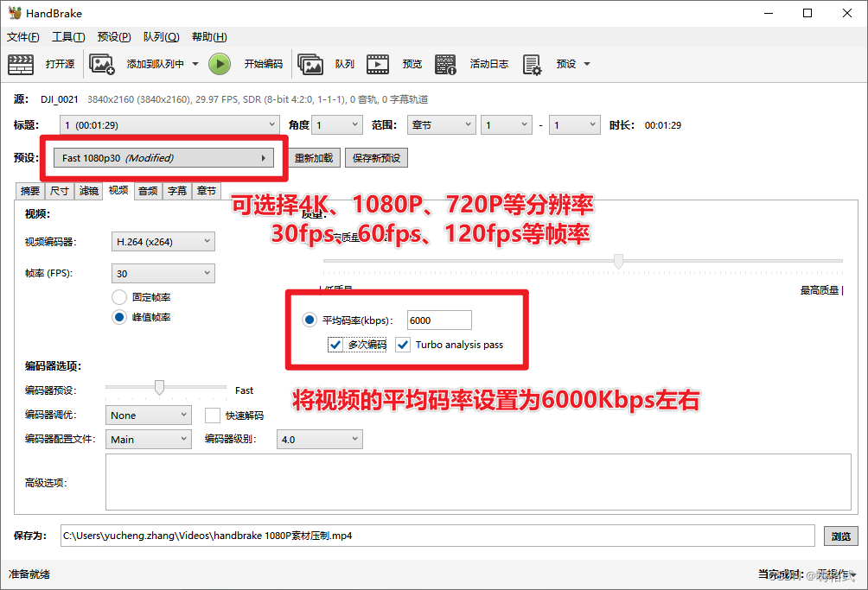Select the 峰值帧率 radio button
868x590 pixels.
(119, 317)
